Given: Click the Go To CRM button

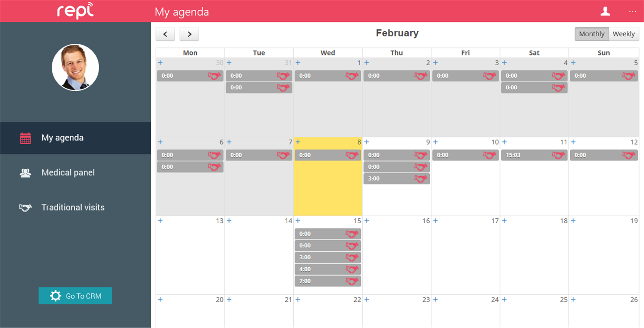Looking at the screenshot, I should pyautogui.click(x=75, y=296).
